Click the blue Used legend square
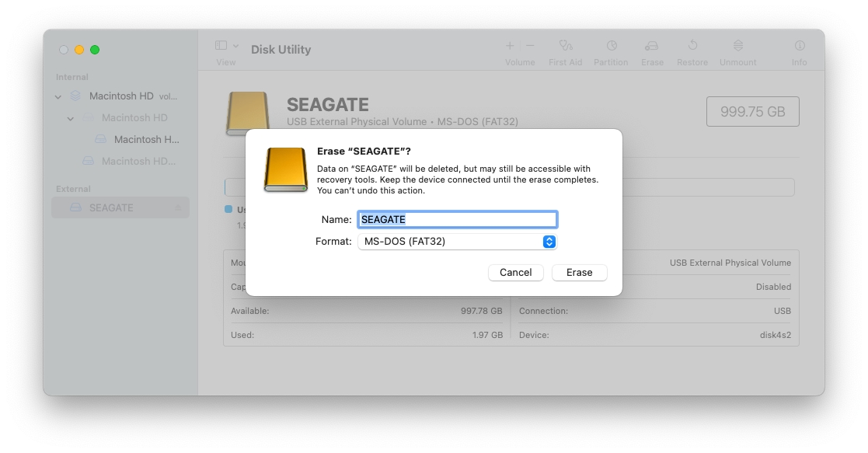Image resolution: width=868 pixels, height=453 pixels. coord(228,209)
